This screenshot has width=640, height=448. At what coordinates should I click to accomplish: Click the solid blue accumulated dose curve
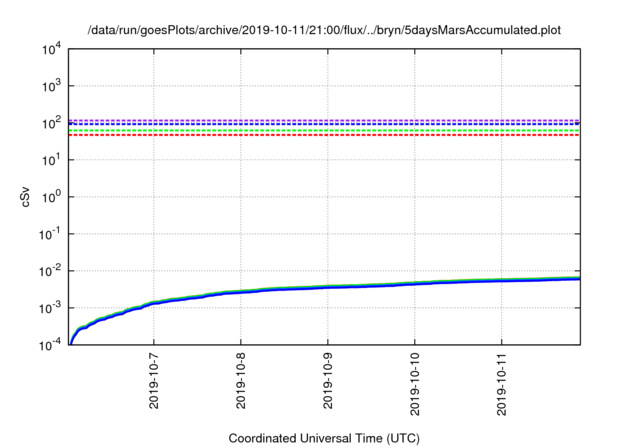tap(328, 287)
